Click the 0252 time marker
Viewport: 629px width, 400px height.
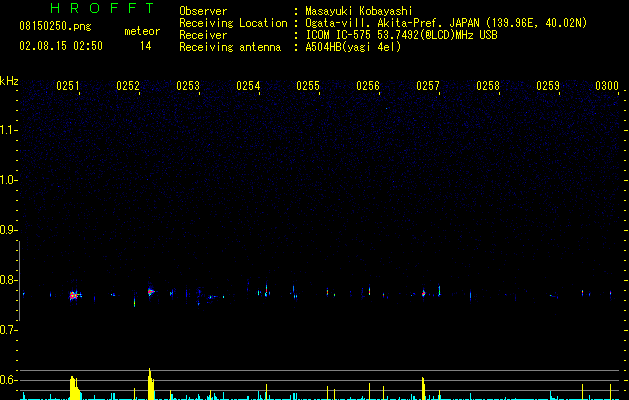[128, 86]
